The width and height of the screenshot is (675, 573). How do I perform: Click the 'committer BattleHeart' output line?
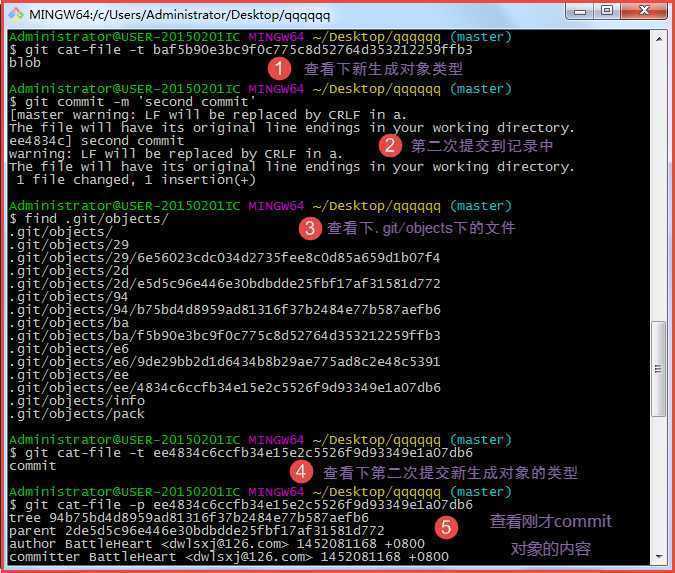pos(229,557)
